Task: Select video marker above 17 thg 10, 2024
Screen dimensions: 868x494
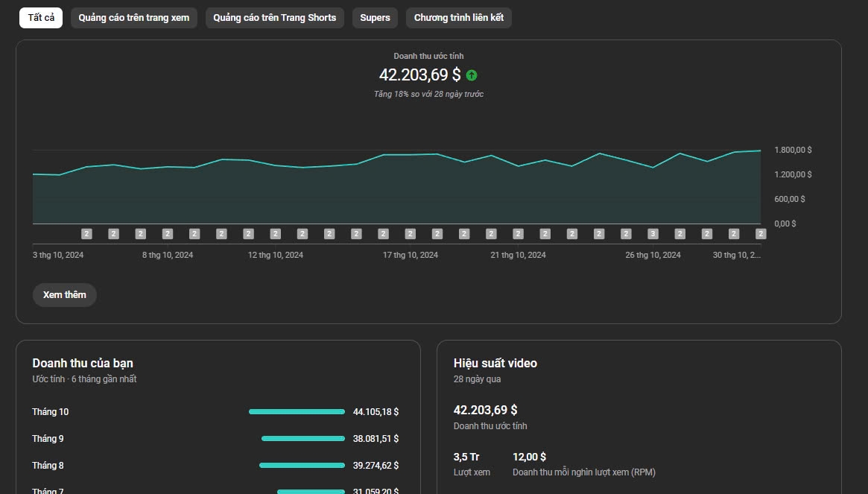Action: point(410,234)
